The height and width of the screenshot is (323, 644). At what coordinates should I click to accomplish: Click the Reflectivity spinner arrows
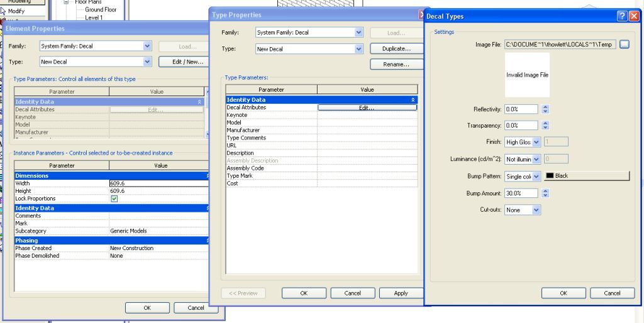pyautogui.click(x=545, y=109)
